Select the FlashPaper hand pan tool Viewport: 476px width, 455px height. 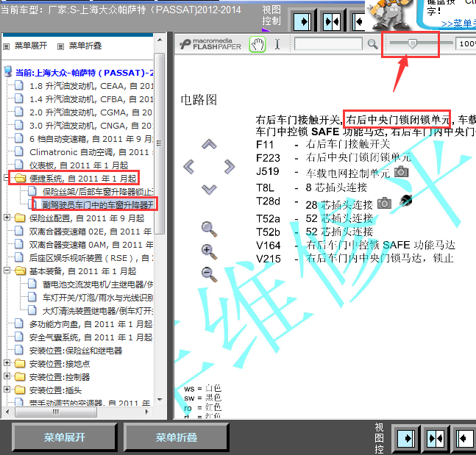tap(257, 45)
